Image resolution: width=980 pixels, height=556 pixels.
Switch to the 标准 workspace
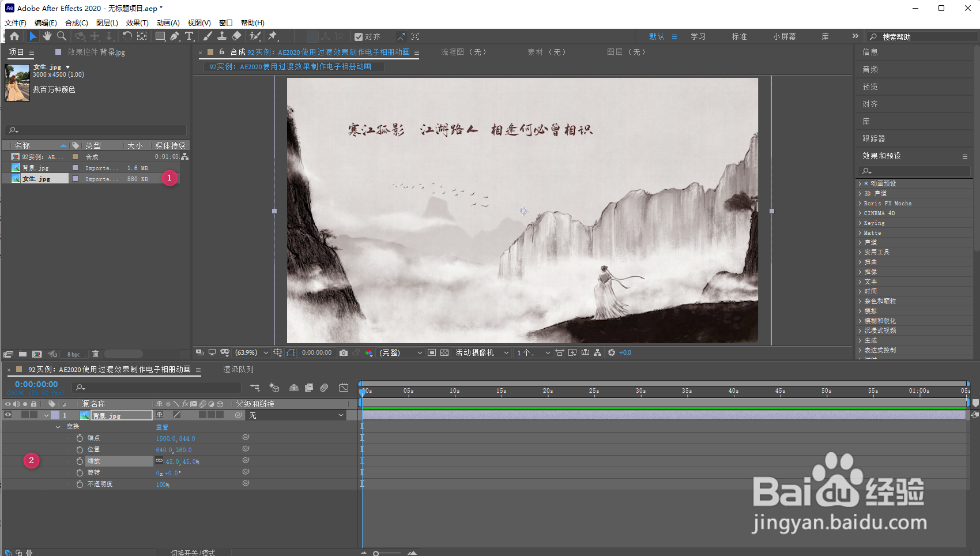(740, 36)
